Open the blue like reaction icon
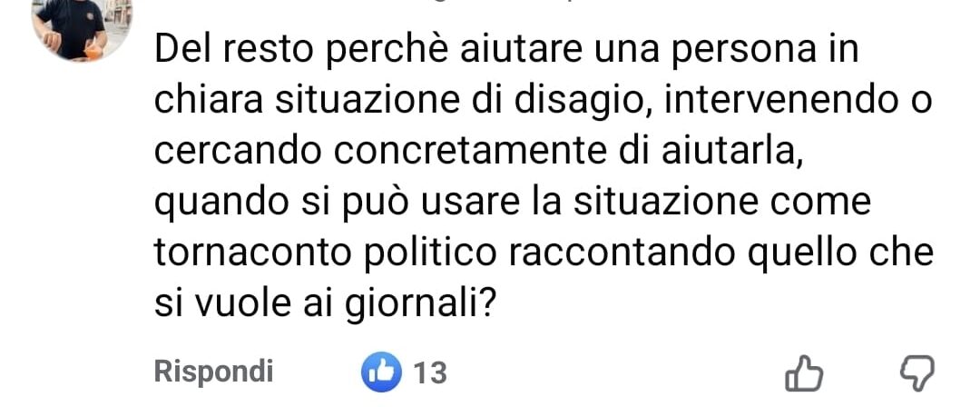The height and width of the screenshot is (407, 980). click(x=380, y=372)
